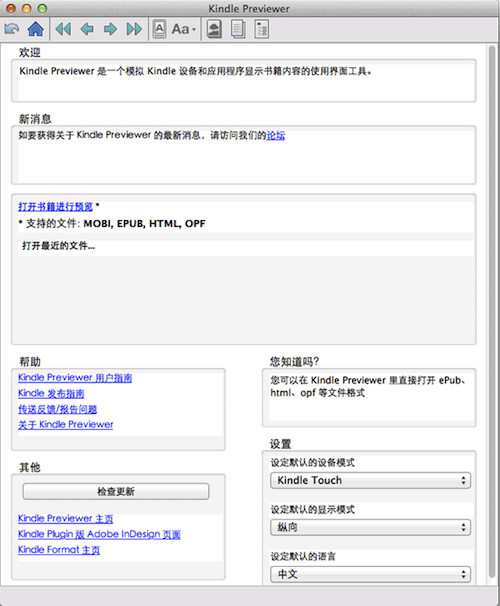Expand the 中文 language dropdown

click(x=370, y=574)
